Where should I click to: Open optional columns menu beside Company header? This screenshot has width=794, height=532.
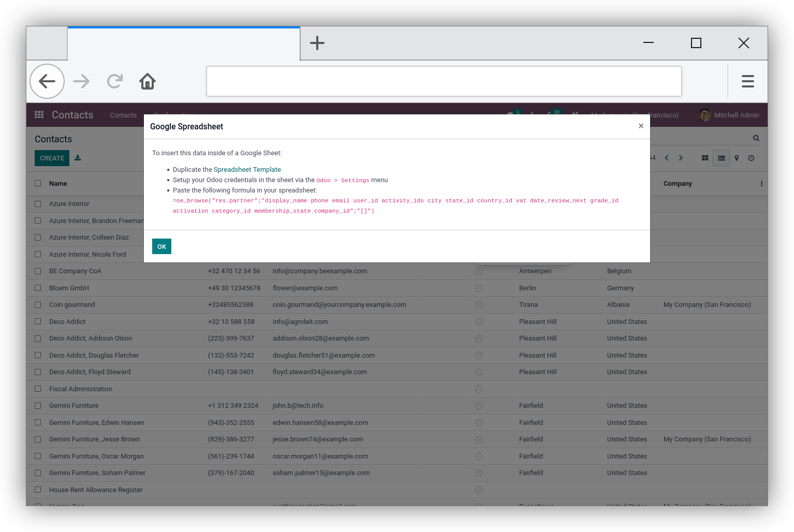pos(761,184)
